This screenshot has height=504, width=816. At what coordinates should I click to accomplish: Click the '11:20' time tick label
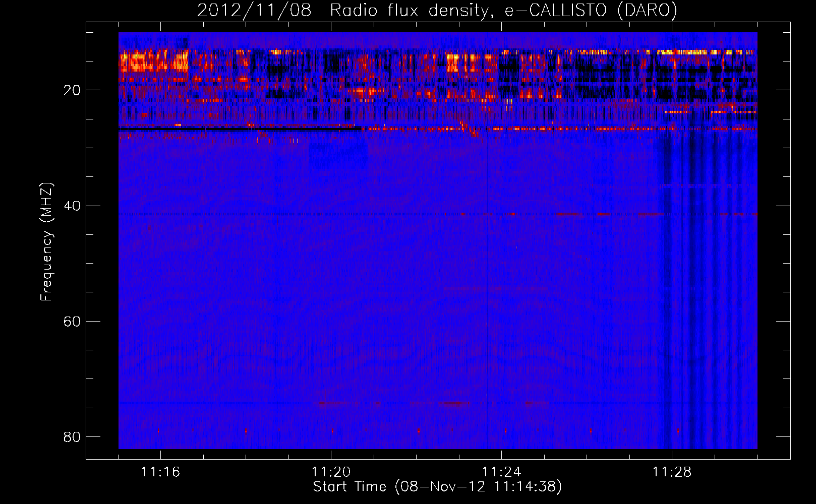coord(331,472)
